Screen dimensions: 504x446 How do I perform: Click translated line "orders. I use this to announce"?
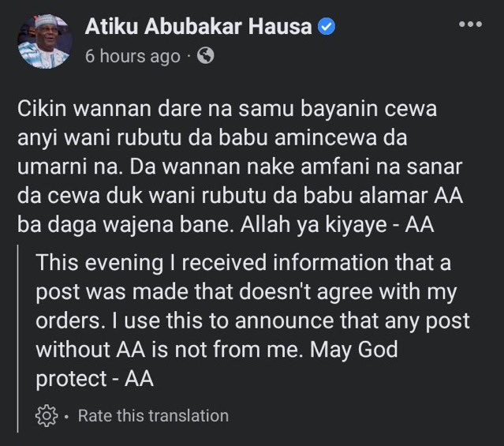coord(252,319)
